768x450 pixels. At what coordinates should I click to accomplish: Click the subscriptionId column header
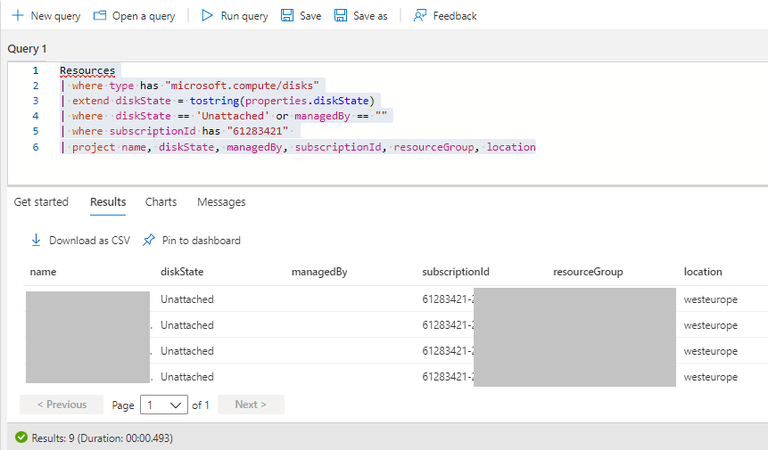click(456, 272)
